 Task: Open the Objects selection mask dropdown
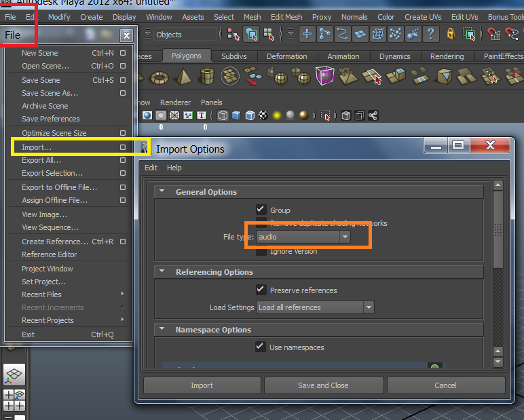point(185,35)
